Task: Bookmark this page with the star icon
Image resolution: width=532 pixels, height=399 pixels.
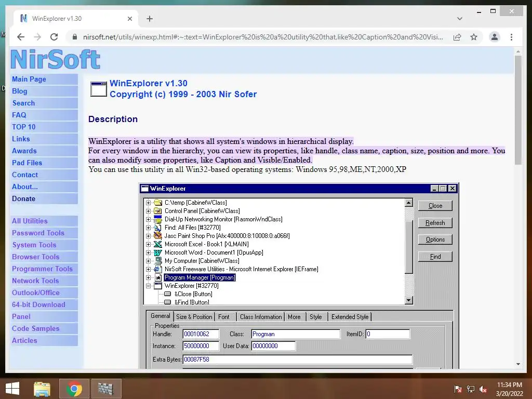Action: pos(474,37)
